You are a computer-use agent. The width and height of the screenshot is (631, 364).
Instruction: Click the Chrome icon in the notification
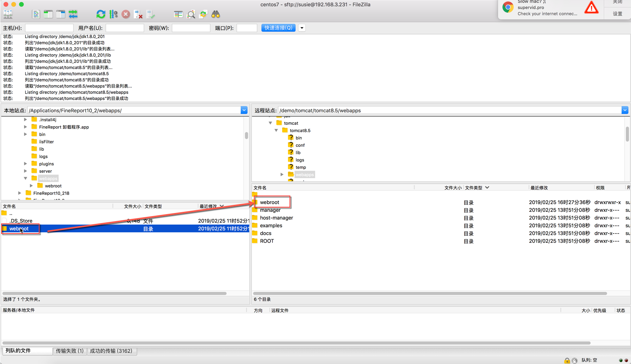point(508,7)
